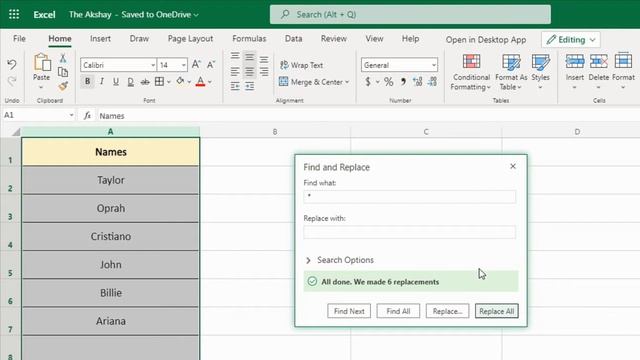Apply comma style

point(403,82)
